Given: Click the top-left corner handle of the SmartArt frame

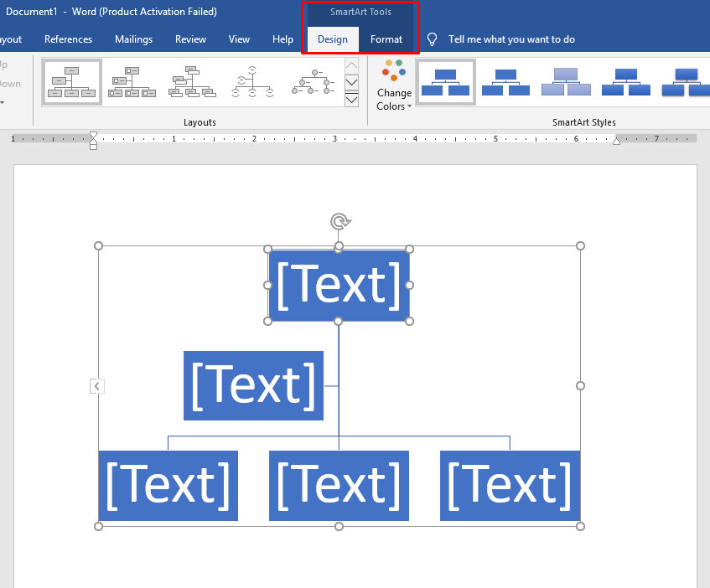Looking at the screenshot, I should [98, 246].
